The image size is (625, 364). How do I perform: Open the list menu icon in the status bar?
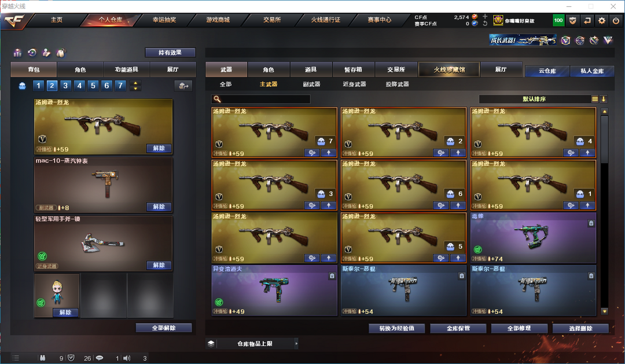tap(16, 358)
